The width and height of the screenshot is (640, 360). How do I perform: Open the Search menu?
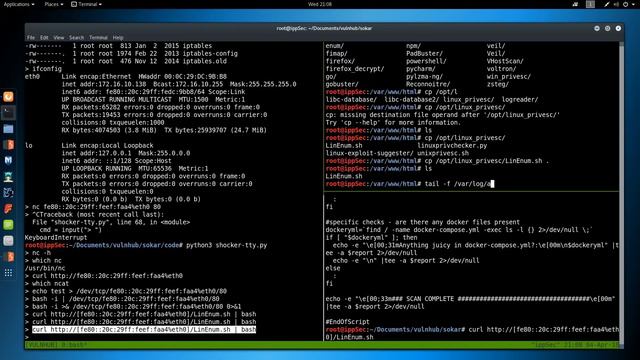[x=76, y=38]
